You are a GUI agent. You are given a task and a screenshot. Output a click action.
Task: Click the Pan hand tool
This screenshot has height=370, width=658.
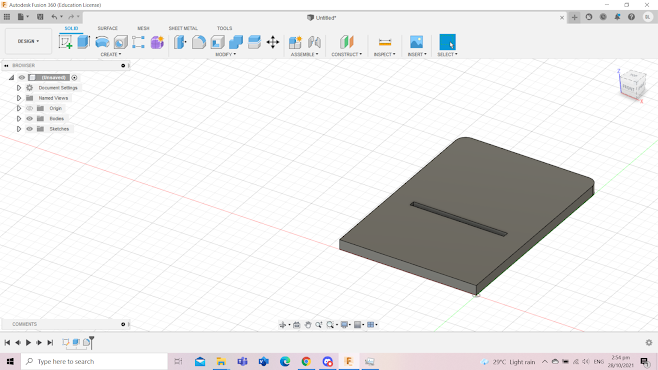(x=308, y=325)
